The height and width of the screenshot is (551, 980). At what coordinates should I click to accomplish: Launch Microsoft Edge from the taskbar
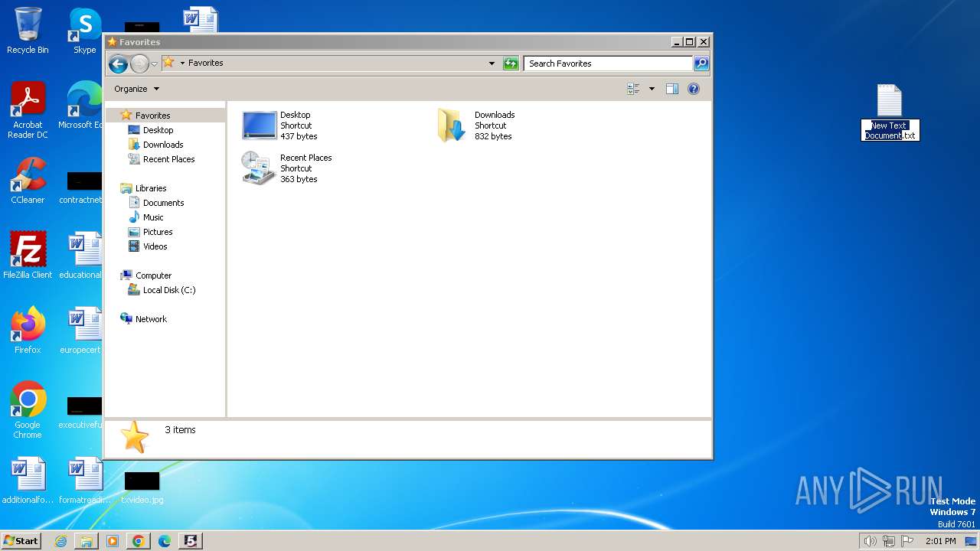[164, 541]
